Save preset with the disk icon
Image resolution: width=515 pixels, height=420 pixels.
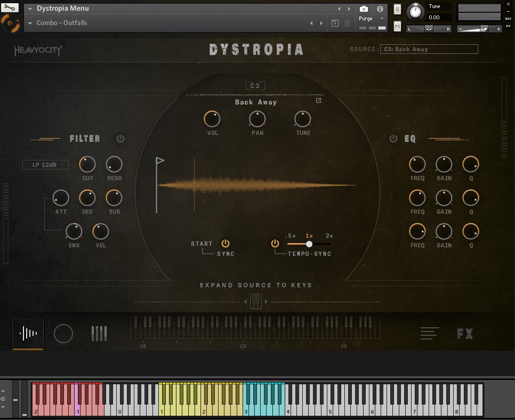click(x=335, y=23)
